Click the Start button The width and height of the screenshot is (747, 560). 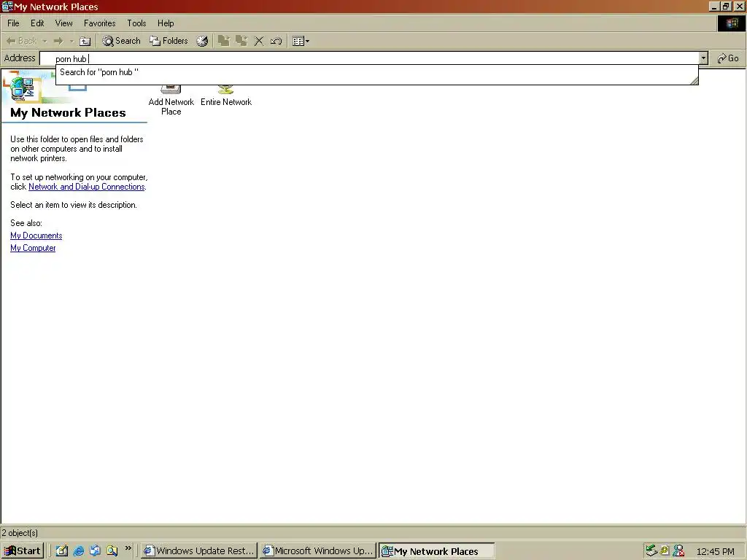(23, 551)
